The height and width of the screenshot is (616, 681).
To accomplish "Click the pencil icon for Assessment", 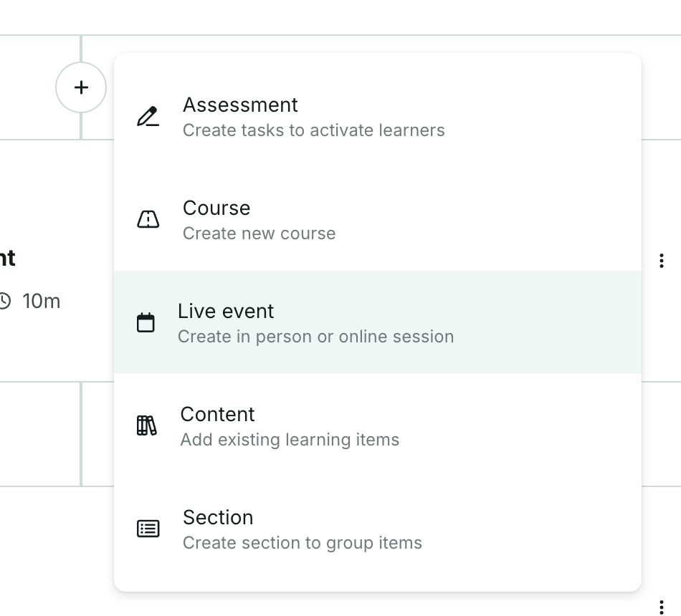I will [x=148, y=116].
